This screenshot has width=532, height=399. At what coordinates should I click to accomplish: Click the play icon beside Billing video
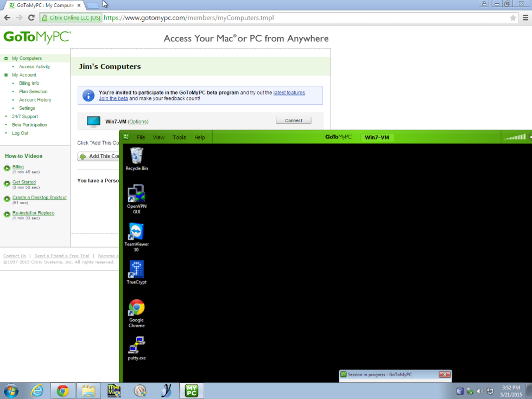7,168
